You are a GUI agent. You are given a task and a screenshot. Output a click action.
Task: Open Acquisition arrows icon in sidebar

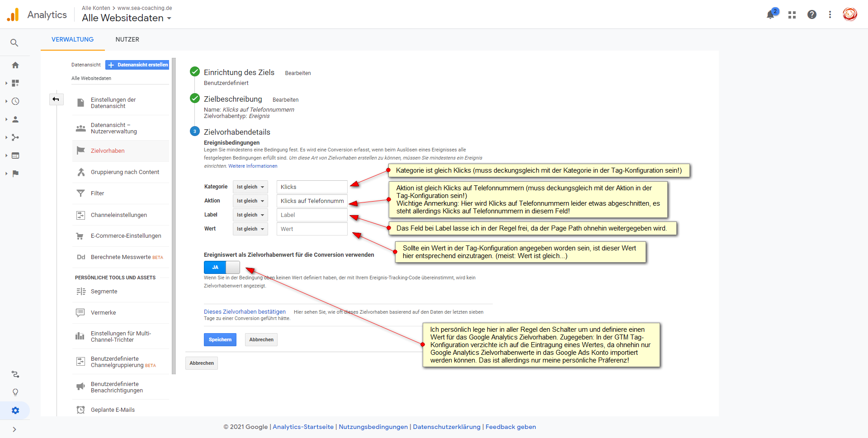click(x=15, y=137)
